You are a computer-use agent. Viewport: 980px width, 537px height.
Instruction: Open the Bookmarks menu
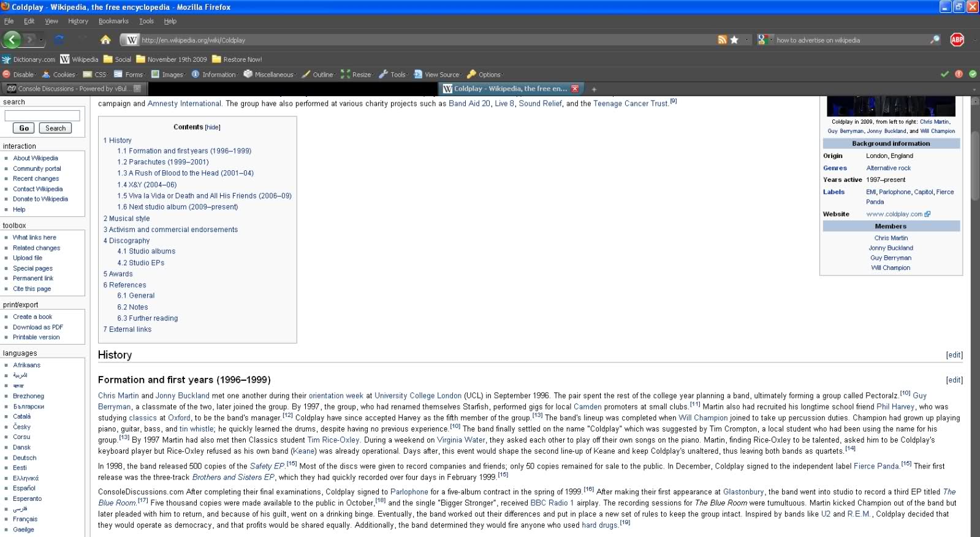point(113,21)
